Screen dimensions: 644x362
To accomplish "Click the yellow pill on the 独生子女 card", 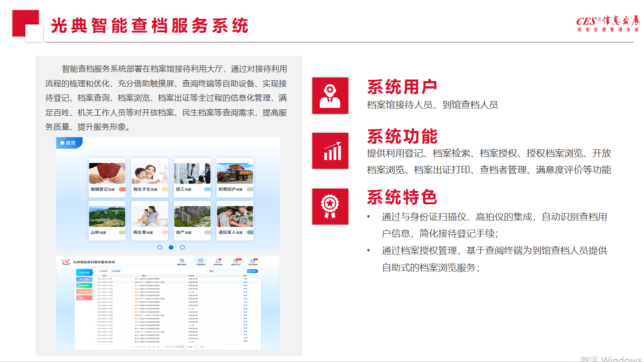I will tap(165, 190).
